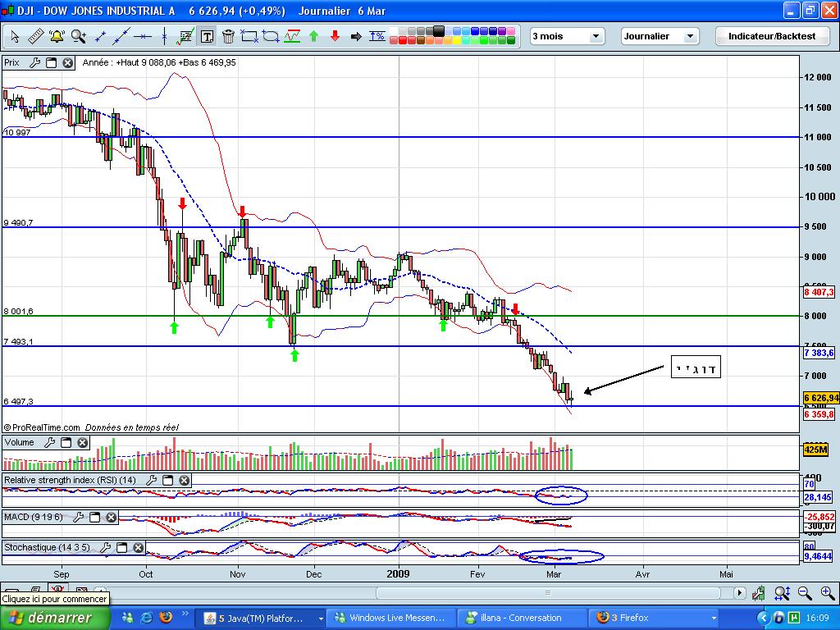Select the arrow pointer tool
This screenshot has width=840, height=630.
coord(15,36)
